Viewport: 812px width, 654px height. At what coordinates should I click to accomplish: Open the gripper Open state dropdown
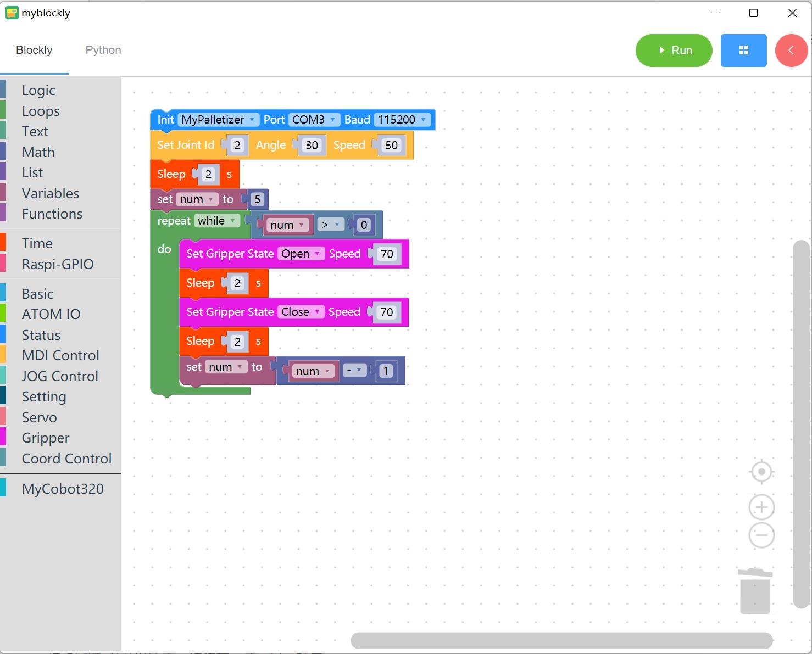tap(301, 254)
